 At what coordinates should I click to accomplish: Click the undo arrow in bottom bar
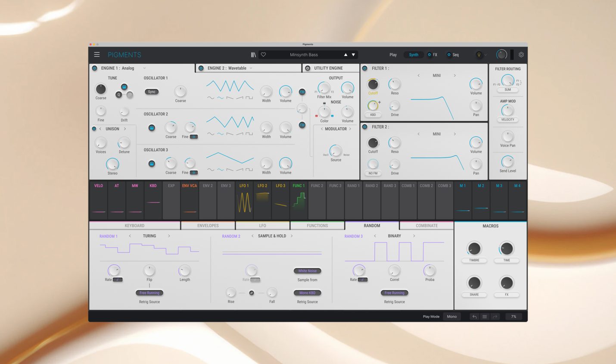tap(474, 317)
